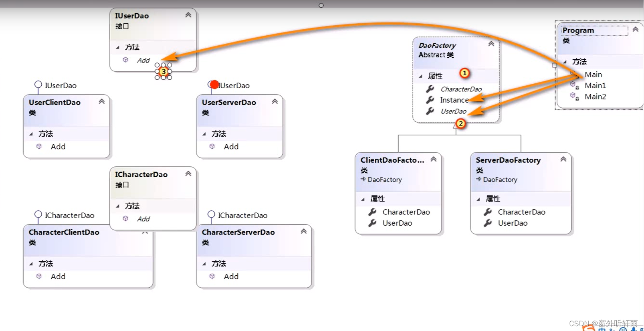
Task: Click the wrench icon beside the Instance property
Action: 430,100
